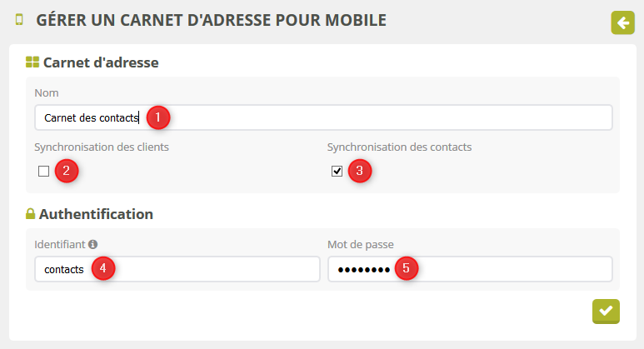The height and width of the screenshot is (349, 644).
Task: Click the Authentification section heading
Action: tap(96, 214)
